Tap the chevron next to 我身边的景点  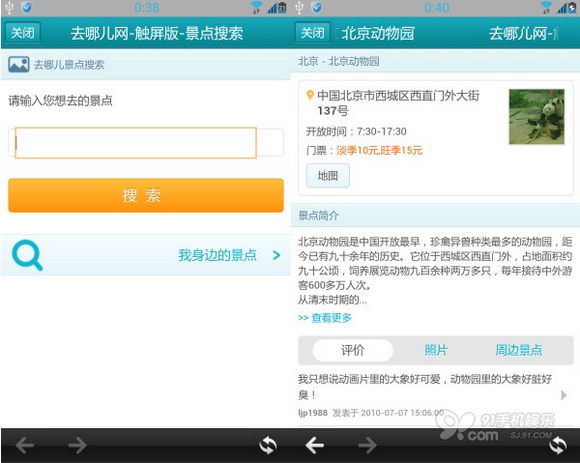[x=276, y=255]
